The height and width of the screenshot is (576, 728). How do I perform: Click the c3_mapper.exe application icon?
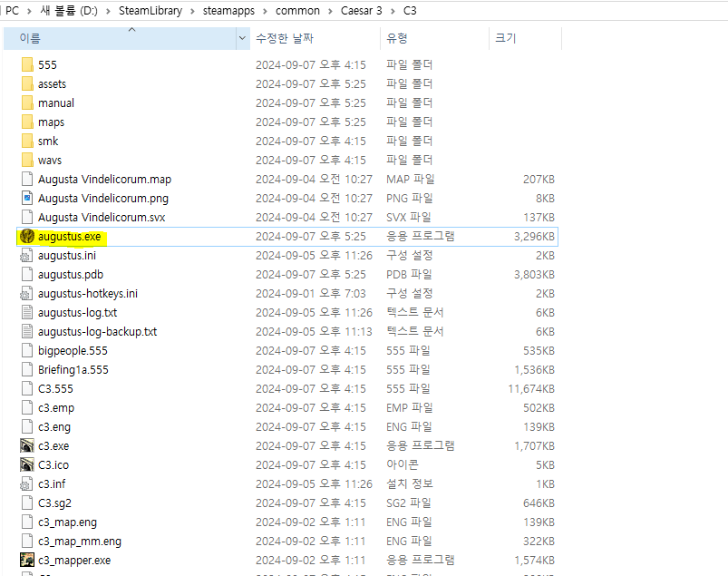(27, 560)
